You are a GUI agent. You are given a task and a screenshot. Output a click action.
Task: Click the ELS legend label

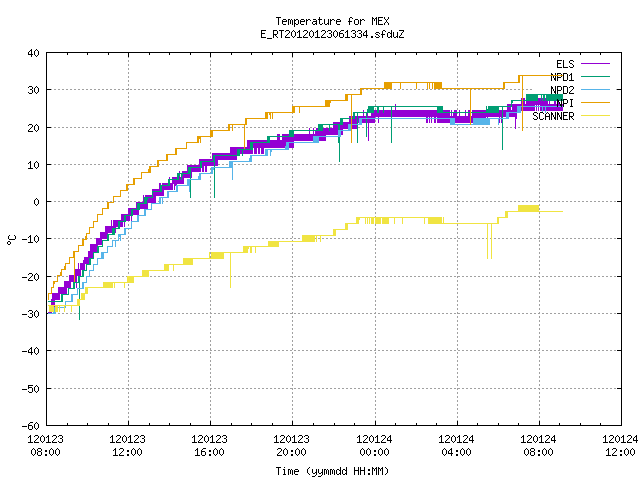tap(565, 64)
